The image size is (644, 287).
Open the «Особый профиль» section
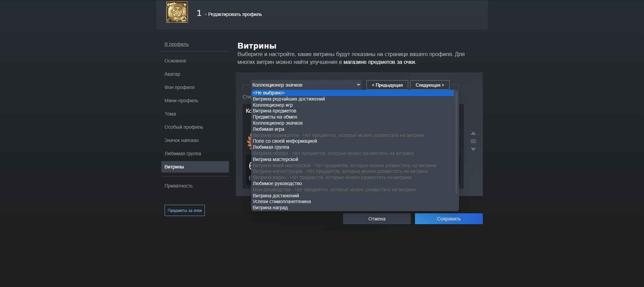(195, 127)
